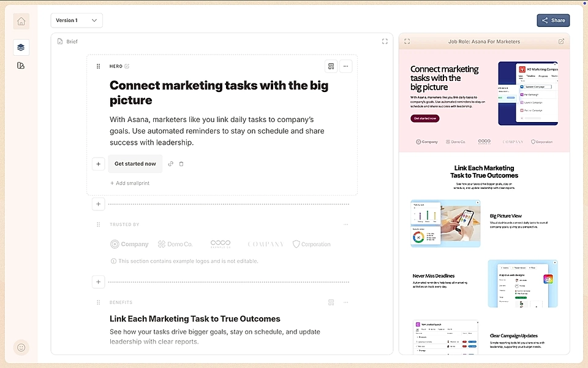This screenshot has height=368, width=588.
Task: Click the Share button
Action: [553, 20]
